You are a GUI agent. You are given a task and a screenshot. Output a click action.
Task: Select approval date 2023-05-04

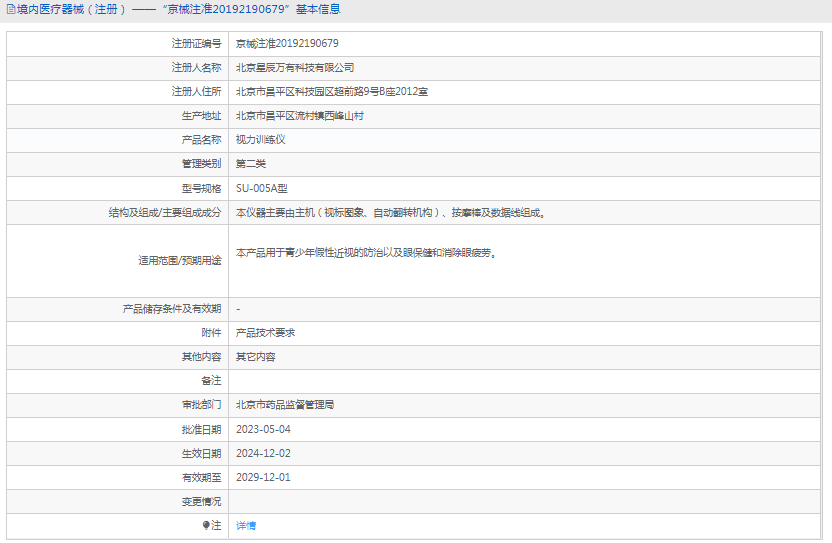[263, 429]
